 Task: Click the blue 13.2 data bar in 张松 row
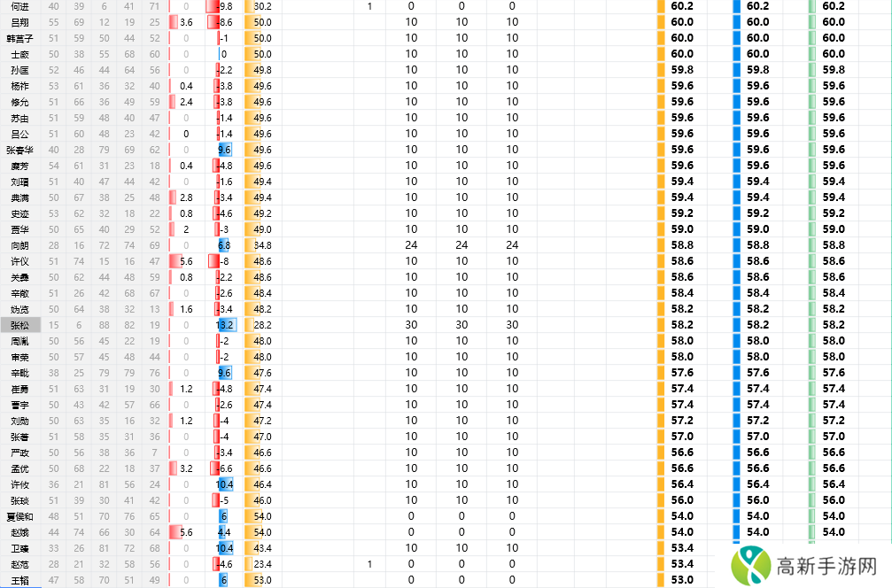pos(225,325)
